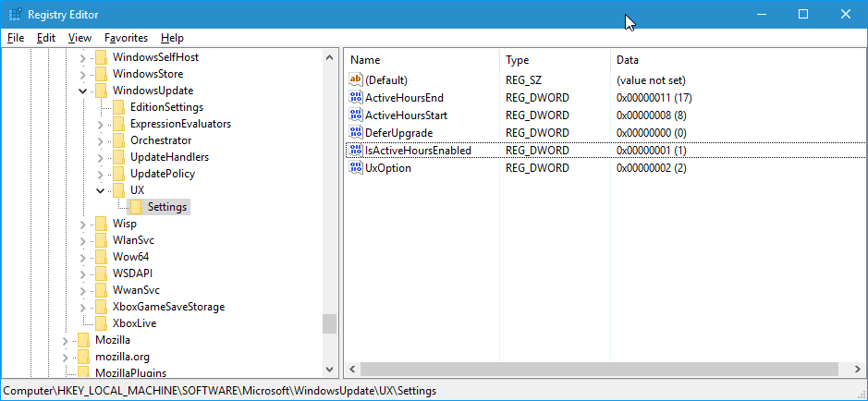
Task: Click the IsActiveHoursEnabled DWORD icon
Action: [355, 150]
